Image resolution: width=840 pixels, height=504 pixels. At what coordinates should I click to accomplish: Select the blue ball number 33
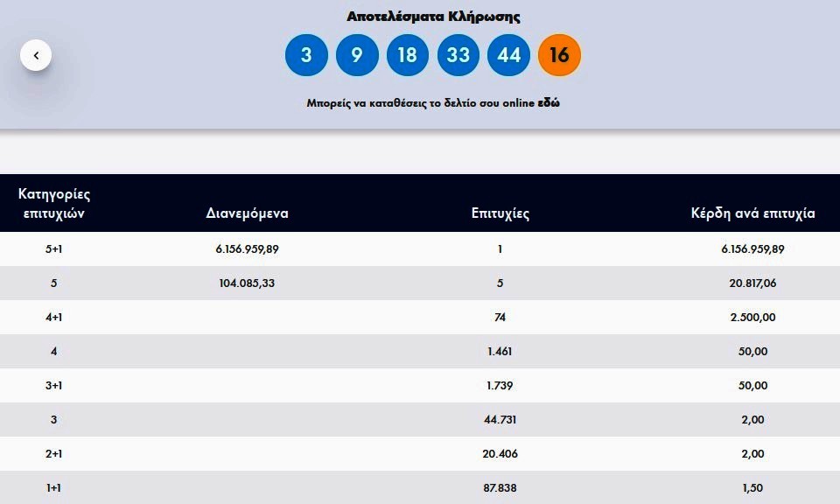[x=458, y=54]
